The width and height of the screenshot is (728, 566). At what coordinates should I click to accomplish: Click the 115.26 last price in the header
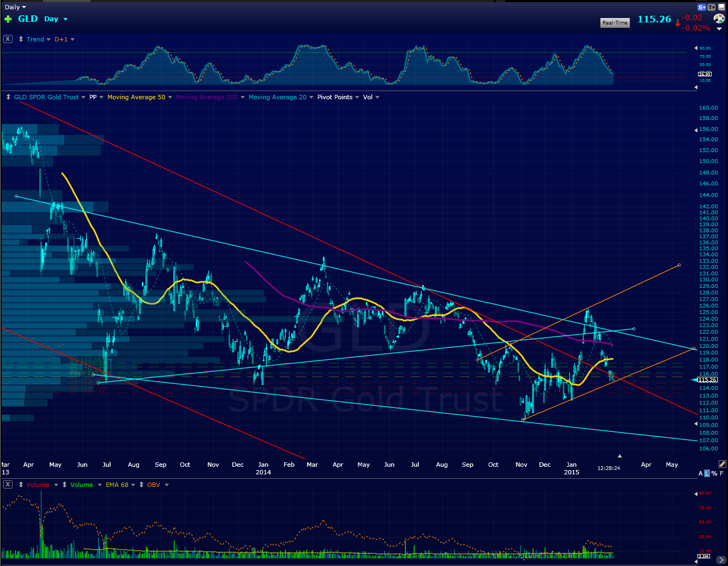click(654, 19)
